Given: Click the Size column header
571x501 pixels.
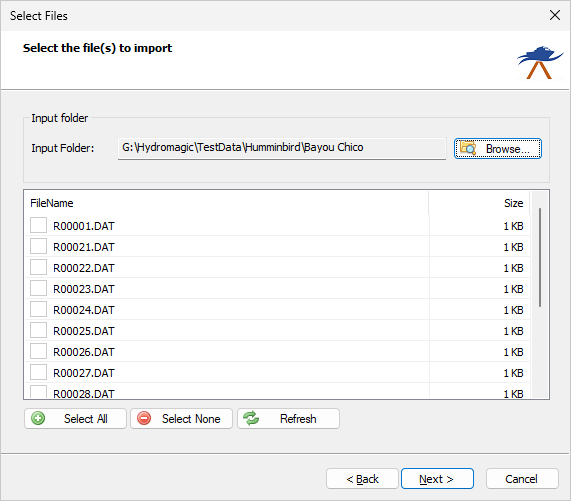Looking at the screenshot, I should [479, 203].
